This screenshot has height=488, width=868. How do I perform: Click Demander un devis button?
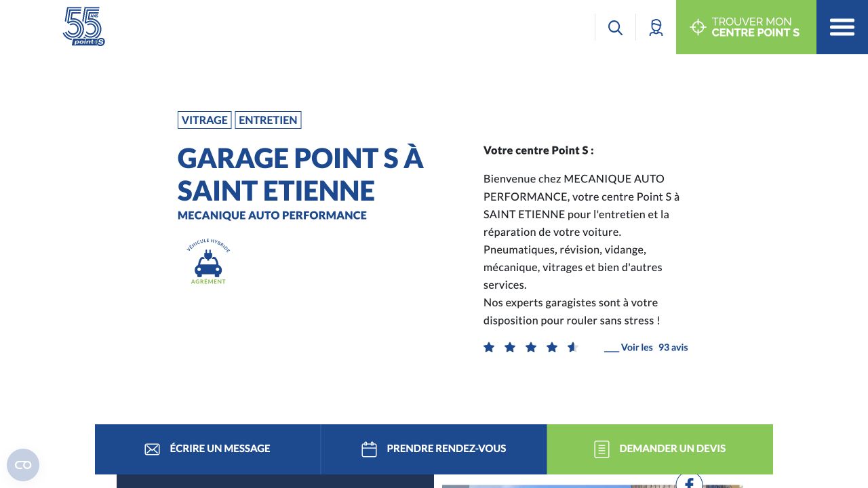point(660,449)
